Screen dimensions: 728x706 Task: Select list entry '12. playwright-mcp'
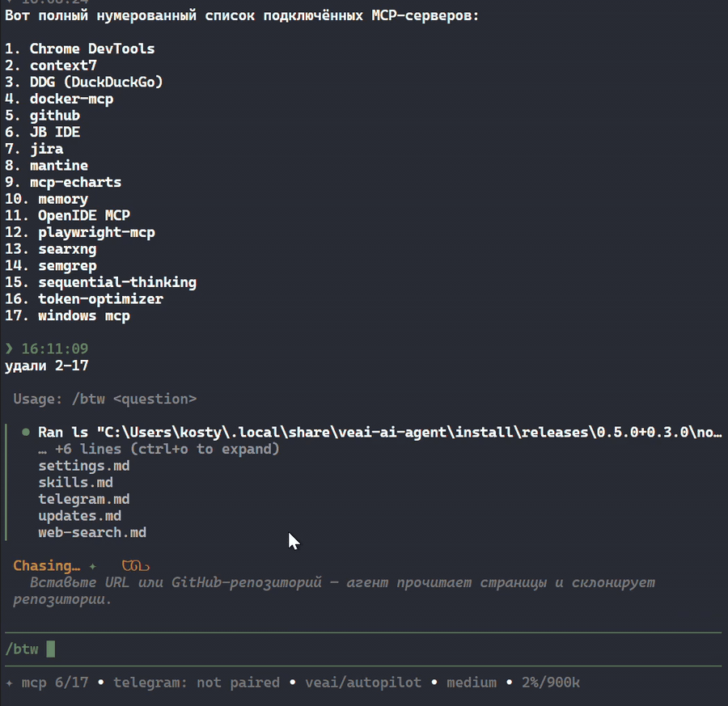point(80,233)
